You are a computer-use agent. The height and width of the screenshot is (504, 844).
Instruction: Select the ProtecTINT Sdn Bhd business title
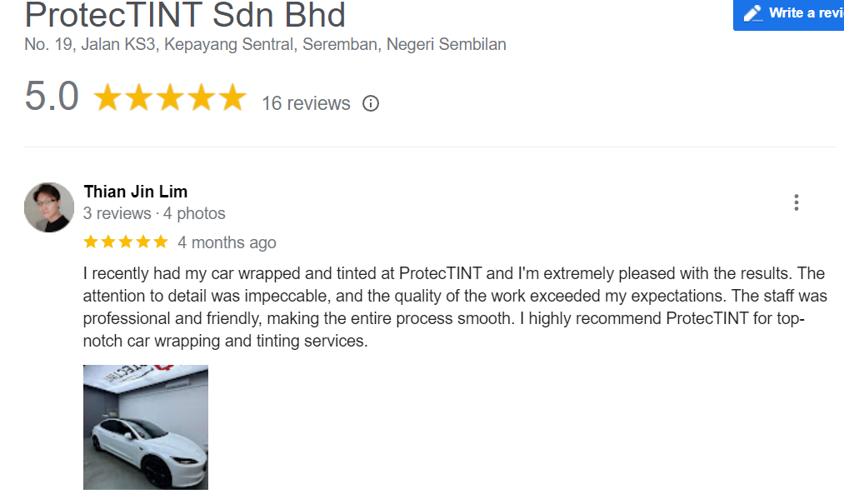[185, 14]
